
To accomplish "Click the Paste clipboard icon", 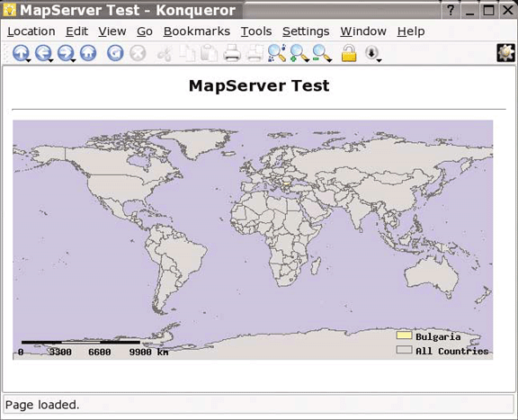I will point(209,53).
